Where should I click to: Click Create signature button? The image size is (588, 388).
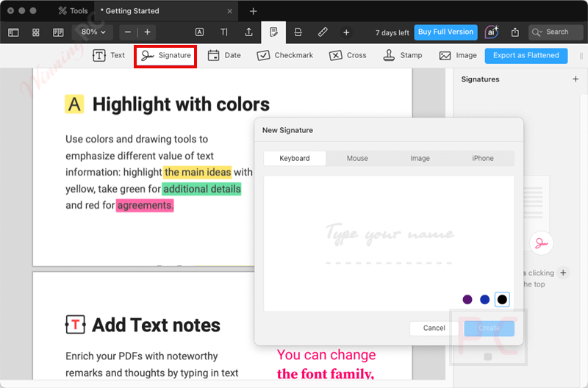[x=489, y=328]
